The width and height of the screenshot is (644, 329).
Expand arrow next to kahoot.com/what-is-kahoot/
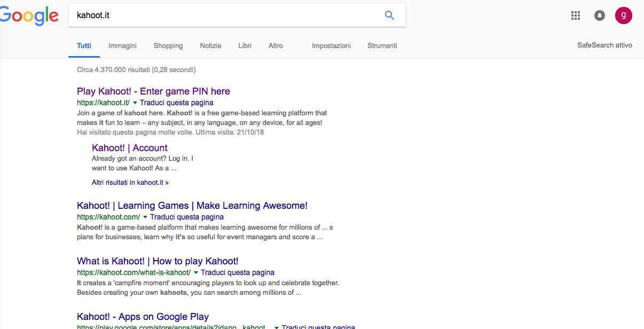coord(195,273)
